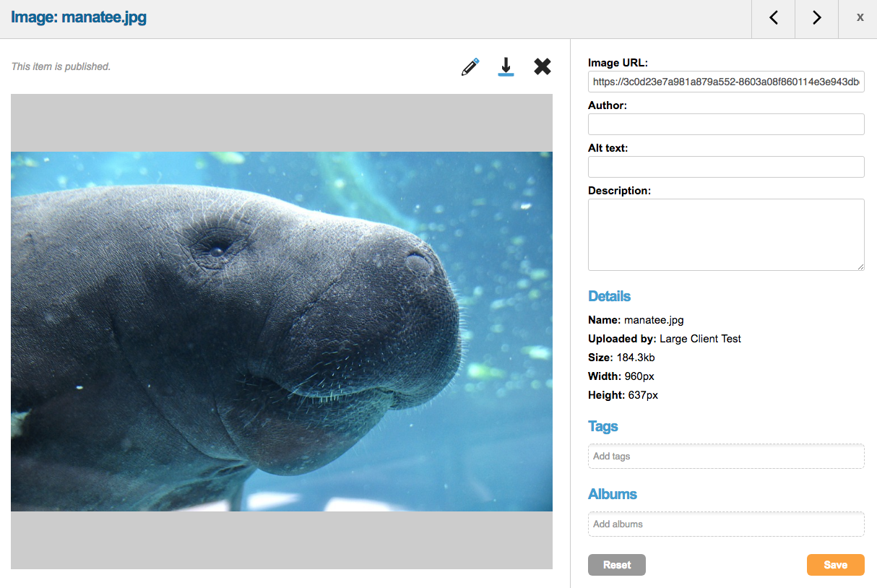This screenshot has height=588, width=877.
Task: Open the Add tags input
Action: click(726, 457)
